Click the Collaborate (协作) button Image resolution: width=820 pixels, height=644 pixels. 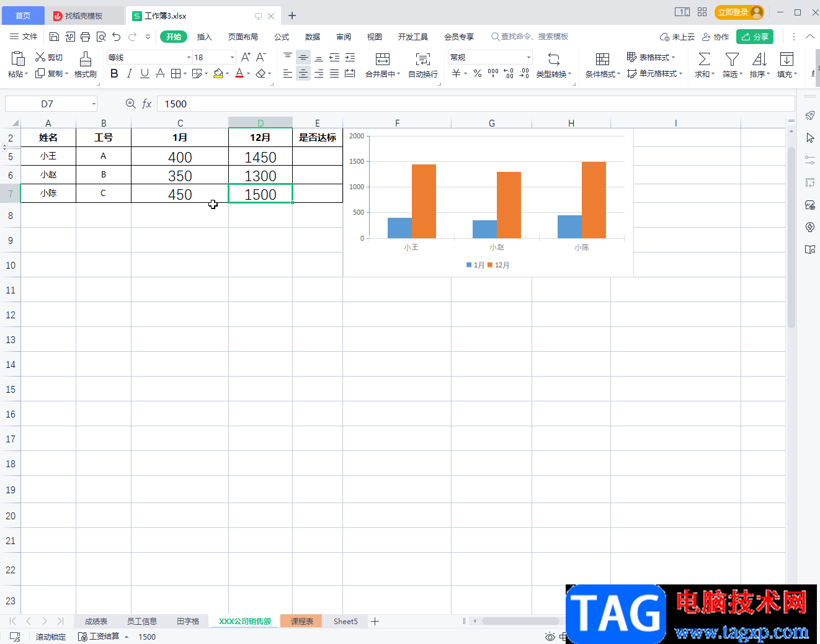[715, 37]
